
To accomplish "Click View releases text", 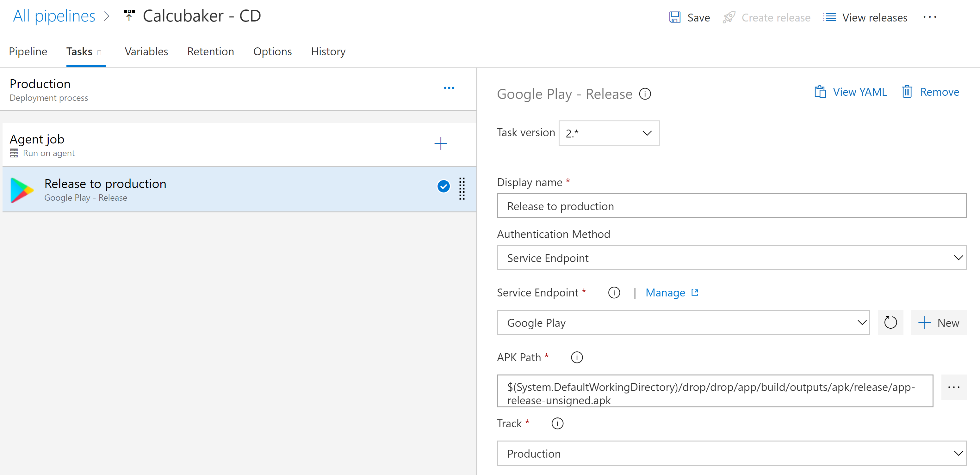I will [875, 18].
